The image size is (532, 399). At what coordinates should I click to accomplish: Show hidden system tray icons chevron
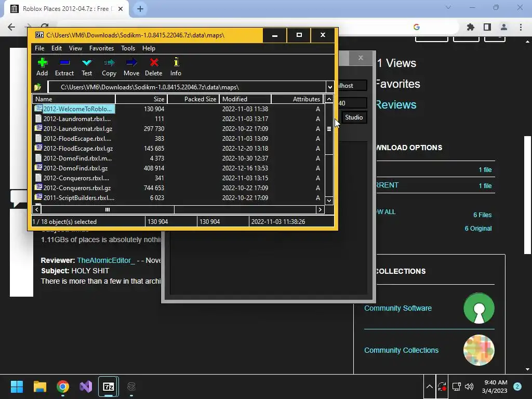[x=430, y=387]
